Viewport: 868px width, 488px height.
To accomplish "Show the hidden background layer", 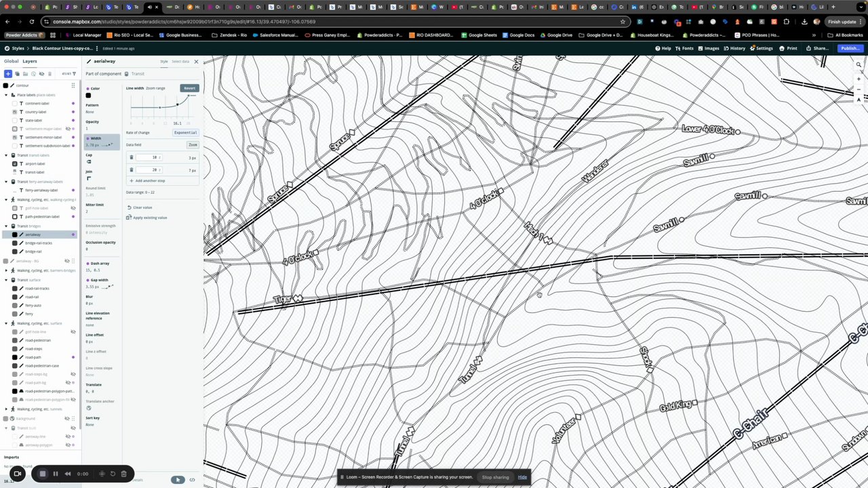I will tap(68, 419).
